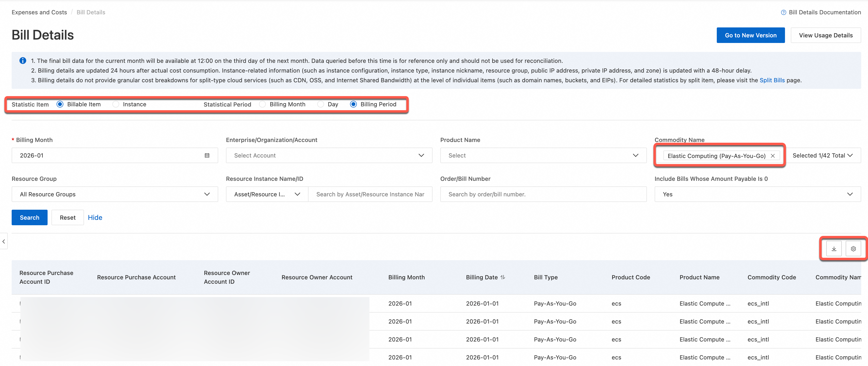Remove the Elastic Computing commodity tag
The height and width of the screenshot is (366, 868).
coord(773,156)
